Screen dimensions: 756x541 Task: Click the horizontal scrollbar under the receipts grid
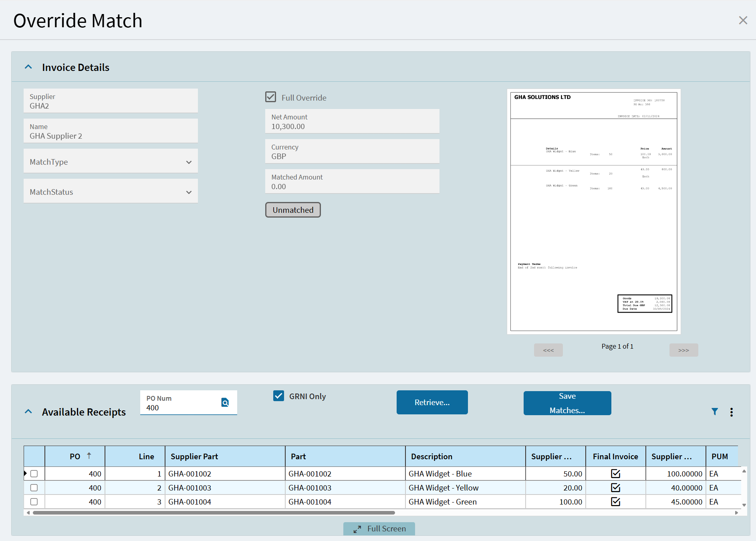pyautogui.click(x=214, y=513)
